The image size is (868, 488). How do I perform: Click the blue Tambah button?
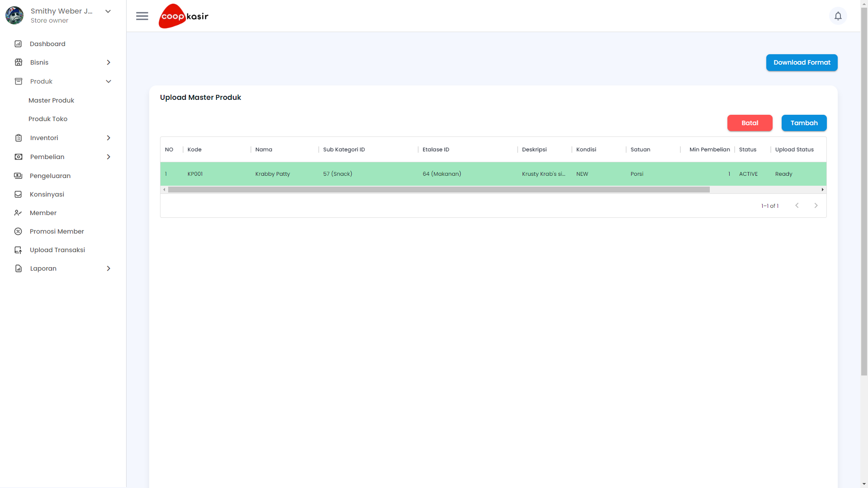(804, 123)
